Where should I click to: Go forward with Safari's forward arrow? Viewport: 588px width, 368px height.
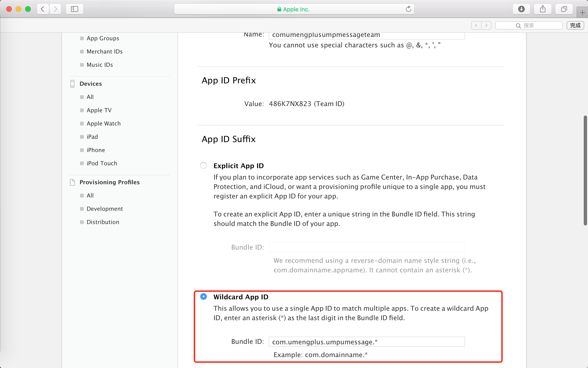point(55,9)
